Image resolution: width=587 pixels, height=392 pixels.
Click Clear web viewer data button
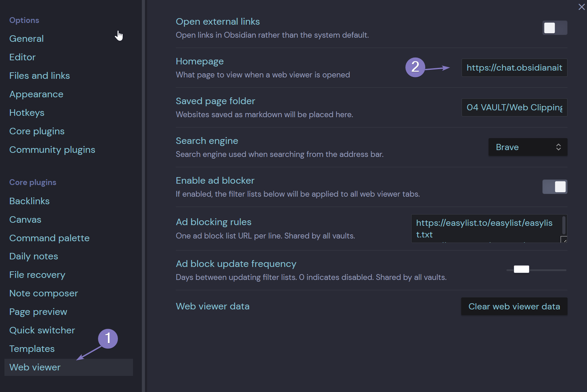pos(514,306)
